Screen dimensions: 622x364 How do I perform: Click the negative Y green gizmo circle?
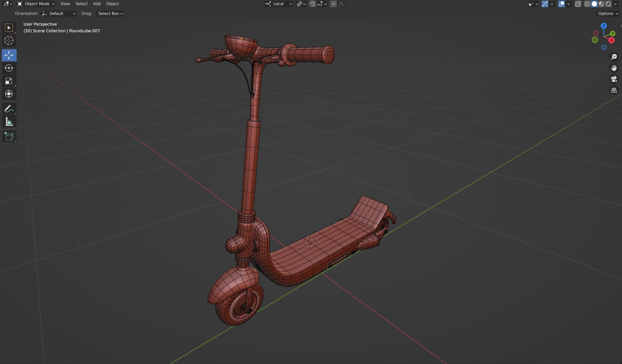pyautogui.click(x=595, y=40)
